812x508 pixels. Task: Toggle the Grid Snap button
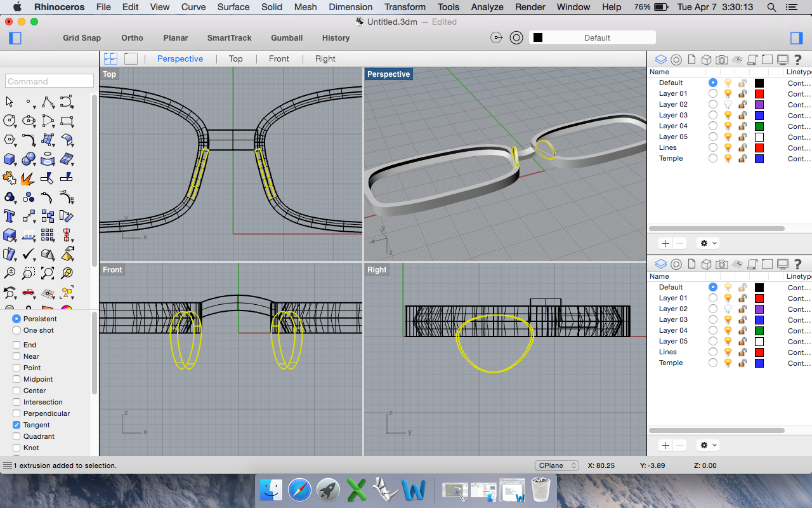pos(82,37)
